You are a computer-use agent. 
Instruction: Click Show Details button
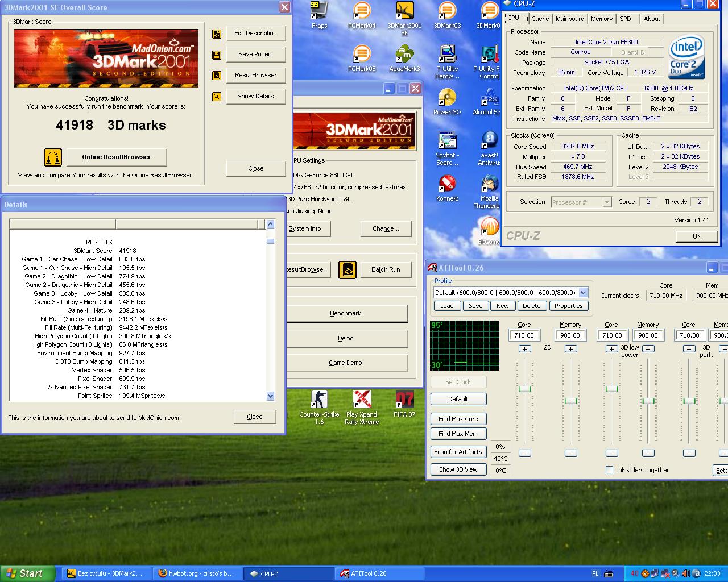click(256, 96)
